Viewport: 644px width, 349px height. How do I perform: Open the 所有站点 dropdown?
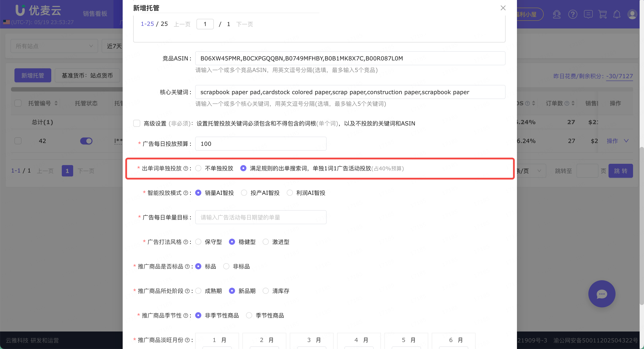point(54,46)
